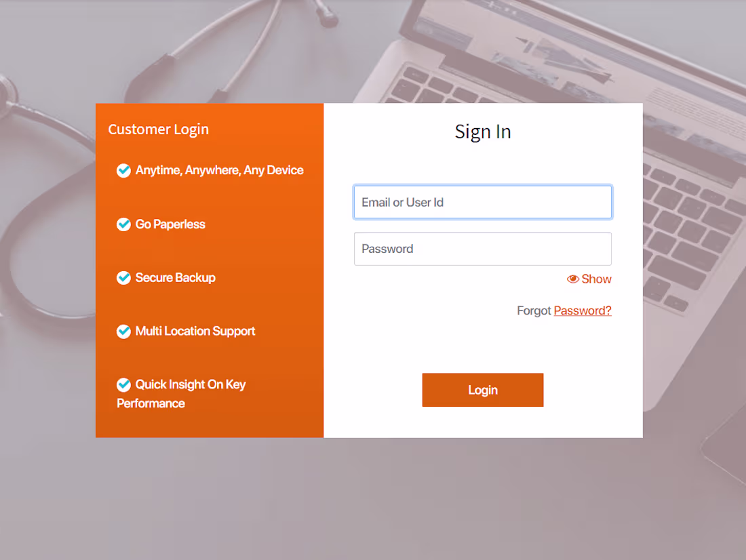Click the checkmark icon beside Quick Insight On Key

[123, 384]
